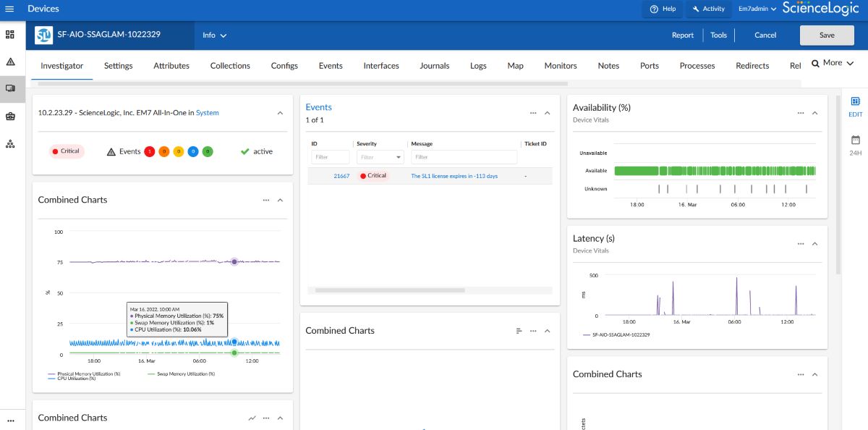The image size is (868, 430).
Task: Open event 21667 from the Events list
Action: pos(341,175)
